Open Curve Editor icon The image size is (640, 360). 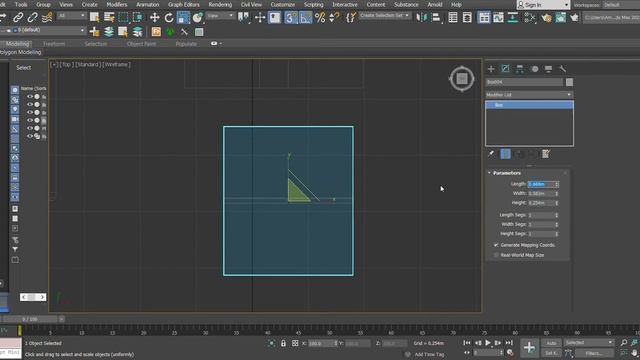[498, 18]
